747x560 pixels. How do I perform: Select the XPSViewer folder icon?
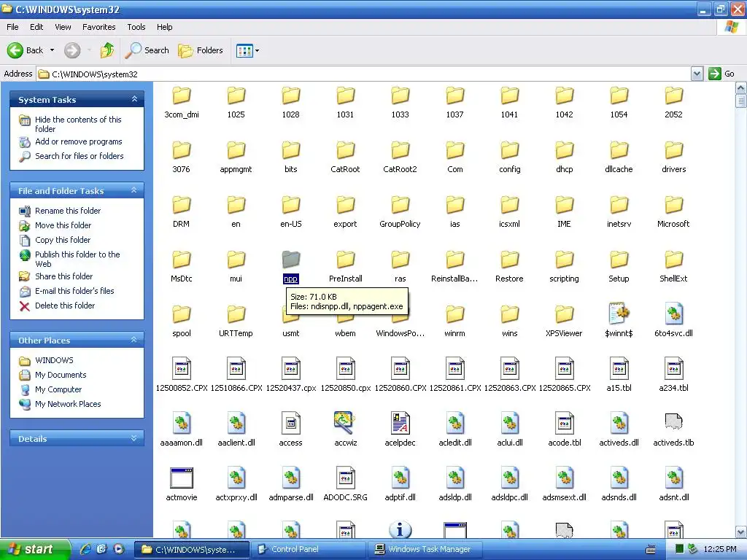564,314
